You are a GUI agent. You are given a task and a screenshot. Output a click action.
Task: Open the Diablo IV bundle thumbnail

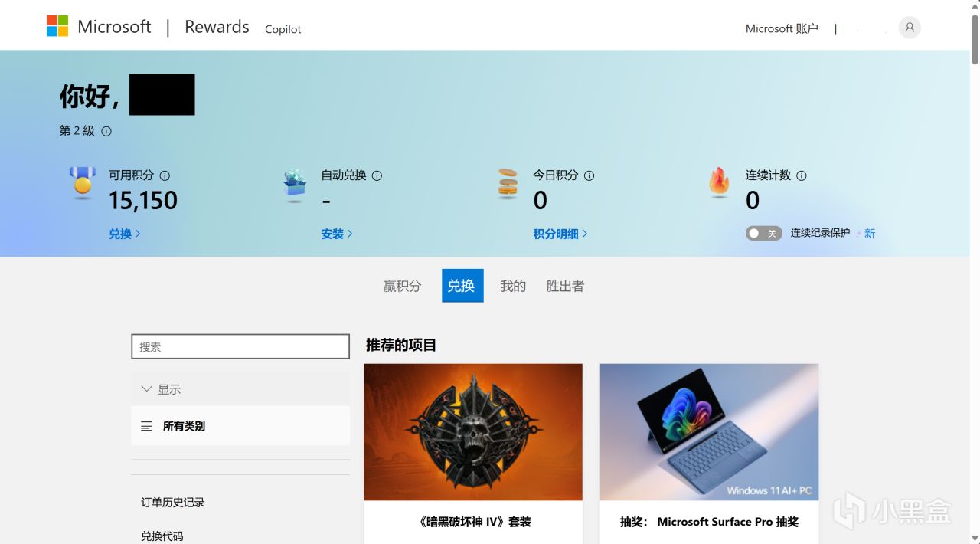pos(473,432)
